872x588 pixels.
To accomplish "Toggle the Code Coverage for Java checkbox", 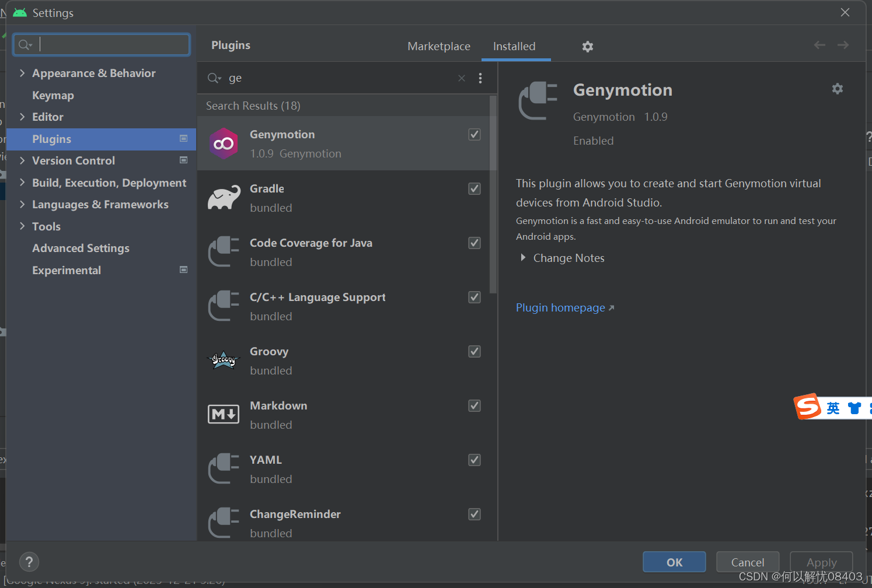I will coord(475,243).
